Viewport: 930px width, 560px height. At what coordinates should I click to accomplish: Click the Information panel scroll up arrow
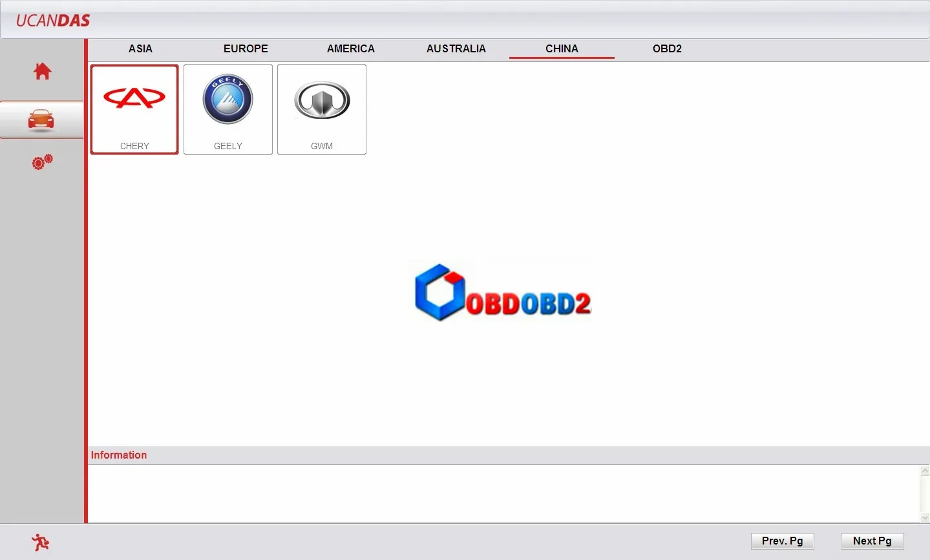pos(925,472)
